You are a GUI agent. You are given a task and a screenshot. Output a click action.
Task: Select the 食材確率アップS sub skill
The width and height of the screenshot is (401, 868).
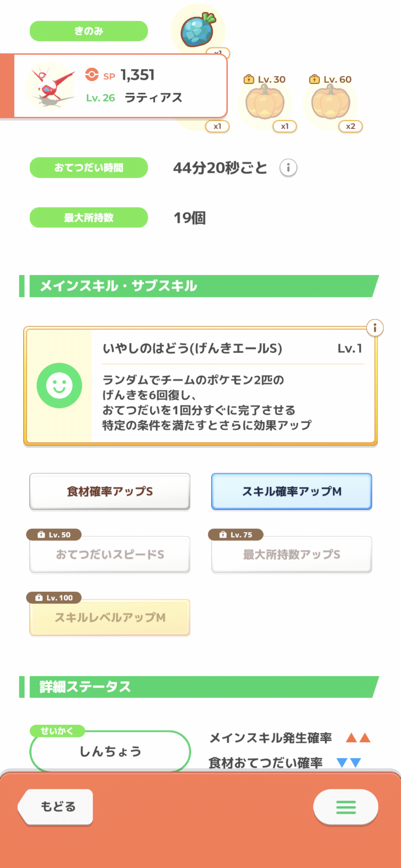coord(110,491)
